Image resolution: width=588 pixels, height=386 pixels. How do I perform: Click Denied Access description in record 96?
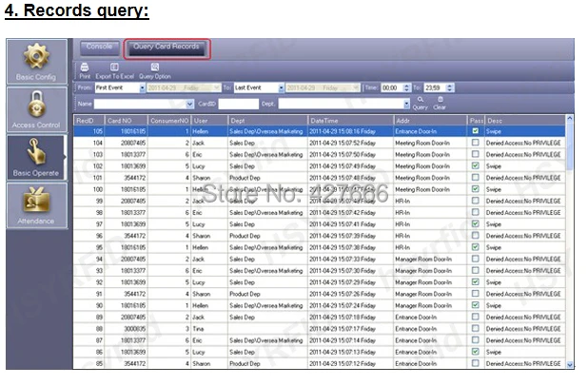click(523, 236)
